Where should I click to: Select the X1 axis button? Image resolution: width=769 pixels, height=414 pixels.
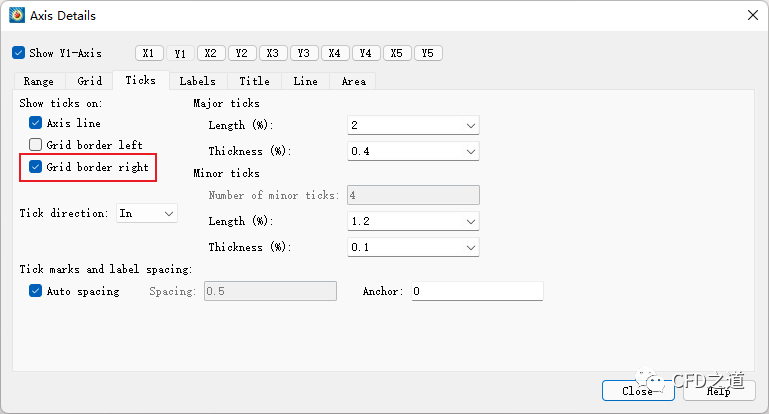[x=149, y=53]
